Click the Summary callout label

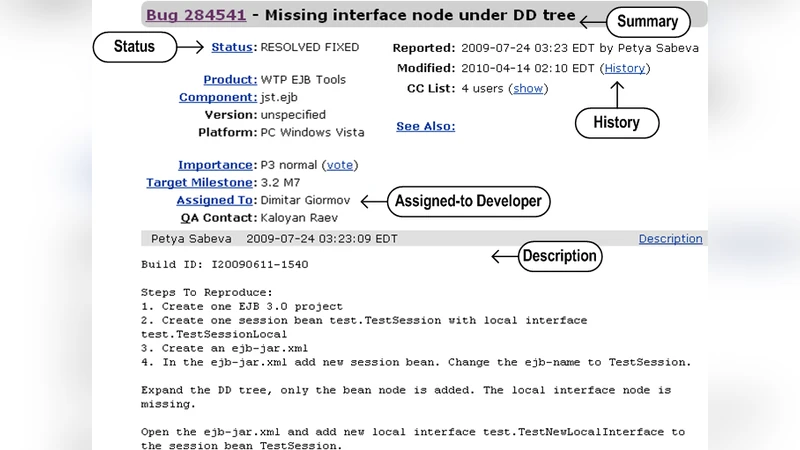coord(647,21)
